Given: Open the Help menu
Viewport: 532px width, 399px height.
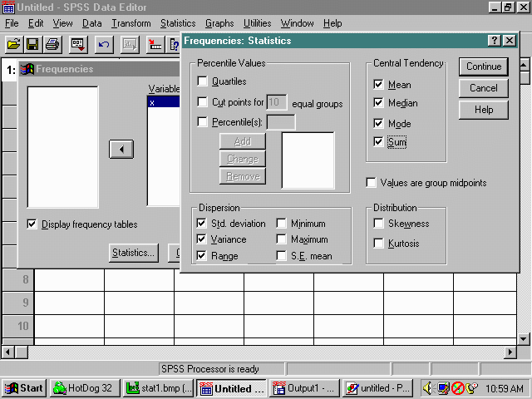Looking at the screenshot, I should tap(332, 23).
